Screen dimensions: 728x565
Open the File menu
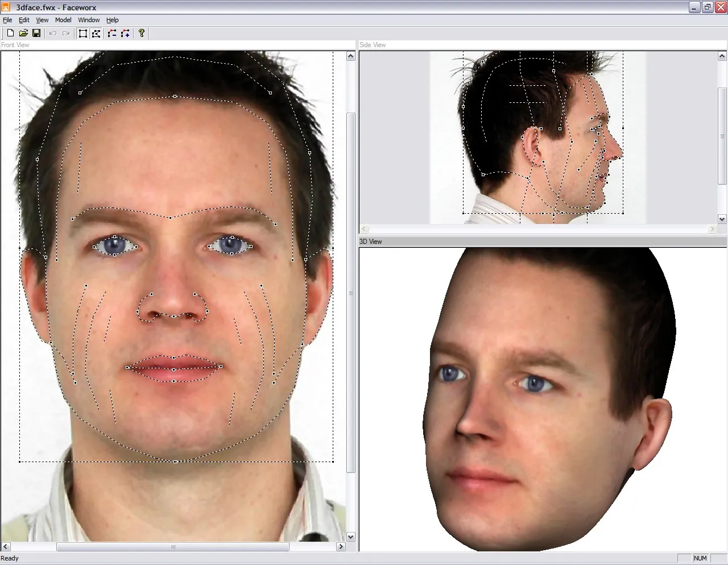tap(7, 20)
